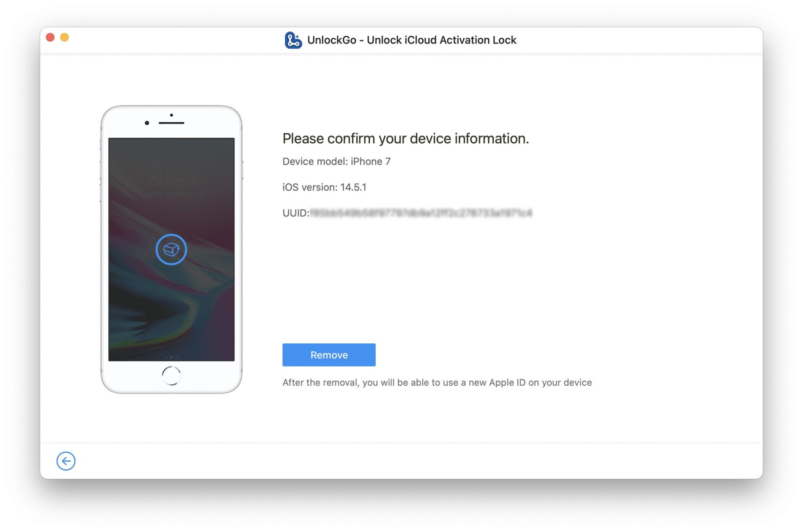This screenshot has height=532, width=803.
Task: Click the red traffic light control
Action: point(50,37)
